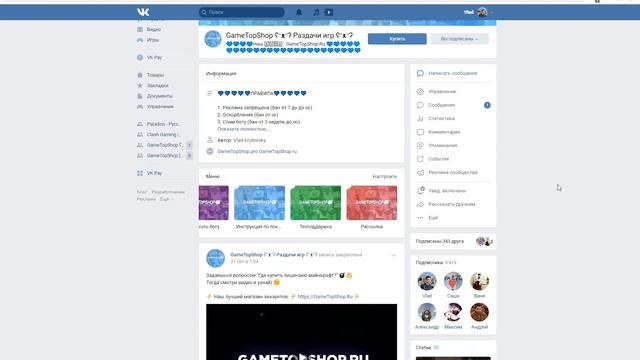
Task: Open subscriber Саша's avatar
Action: pos(453,281)
